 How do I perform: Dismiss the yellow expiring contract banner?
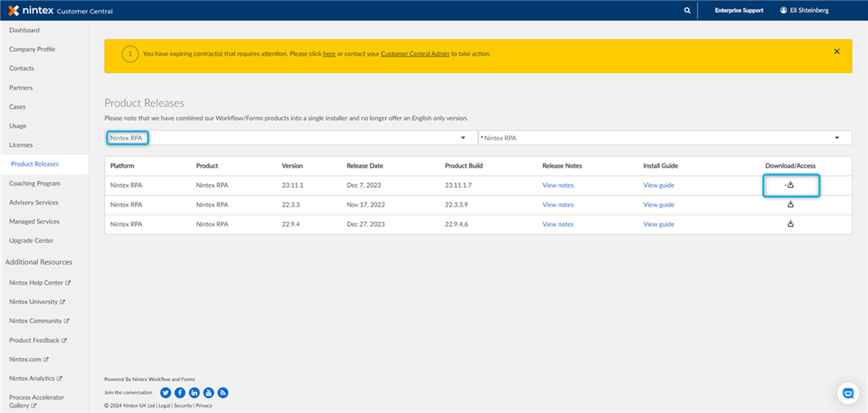pos(837,52)
